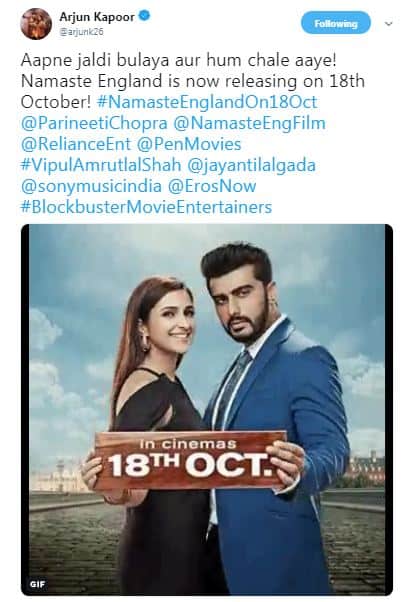
Task: Click the GIF badge on the poster
Action: [38, 584]
